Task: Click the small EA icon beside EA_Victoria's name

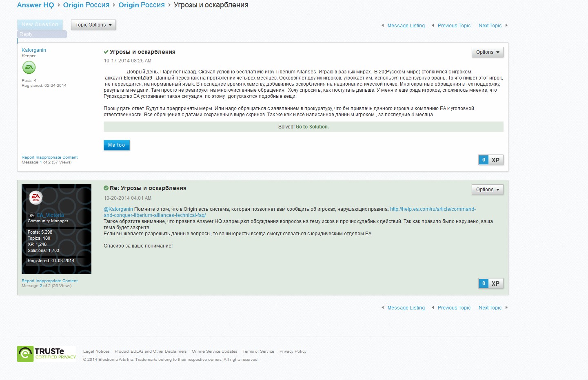Action: click(31, 215)
